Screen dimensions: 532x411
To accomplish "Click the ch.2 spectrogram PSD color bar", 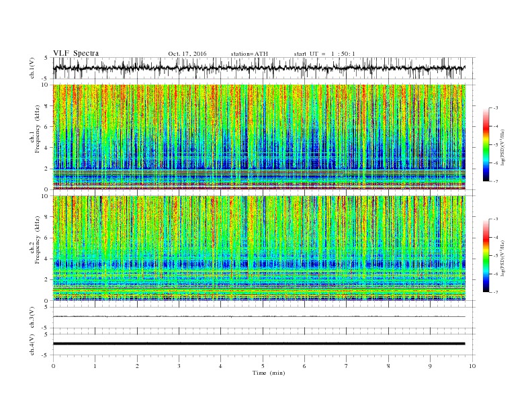I will coord(486,255).
